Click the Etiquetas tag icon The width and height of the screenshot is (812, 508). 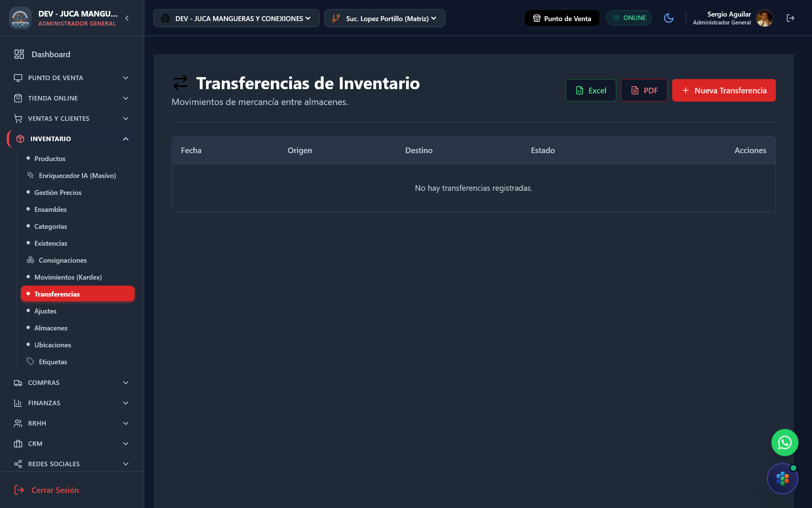(x=30, y=361)
